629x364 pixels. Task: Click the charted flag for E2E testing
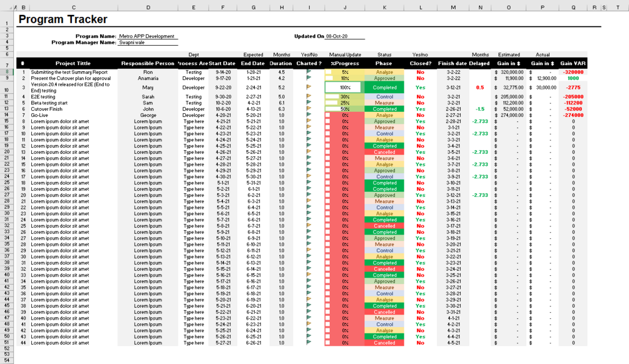pyautogui.click(x=307, y=95)
